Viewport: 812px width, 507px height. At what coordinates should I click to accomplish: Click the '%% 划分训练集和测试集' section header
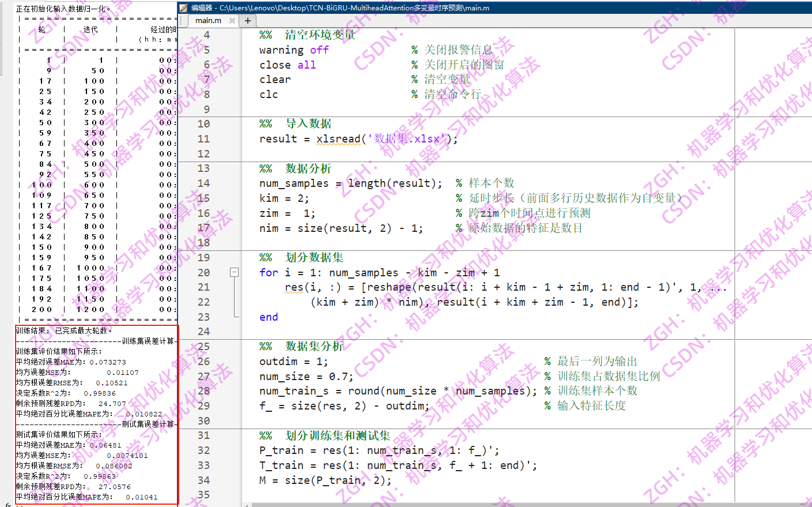325,435
